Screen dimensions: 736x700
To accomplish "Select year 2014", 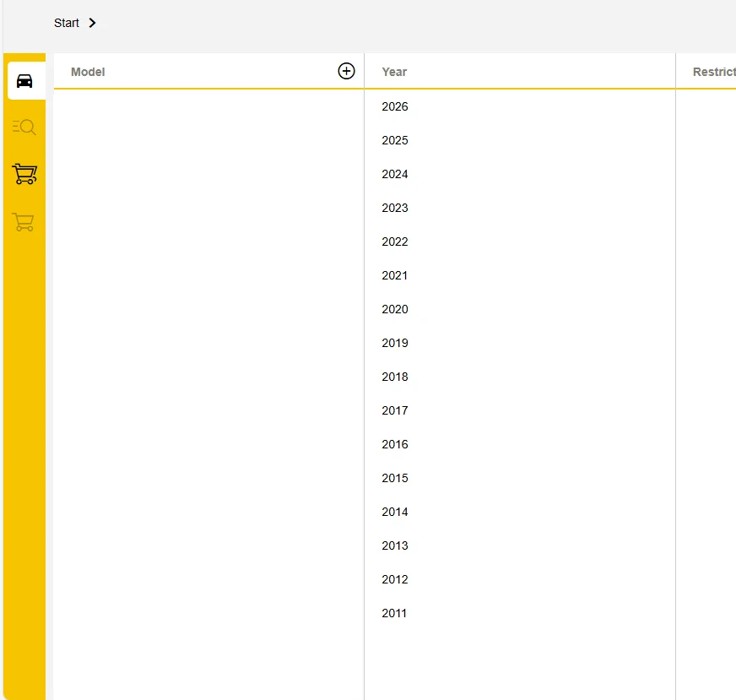I will pos(395,513).
